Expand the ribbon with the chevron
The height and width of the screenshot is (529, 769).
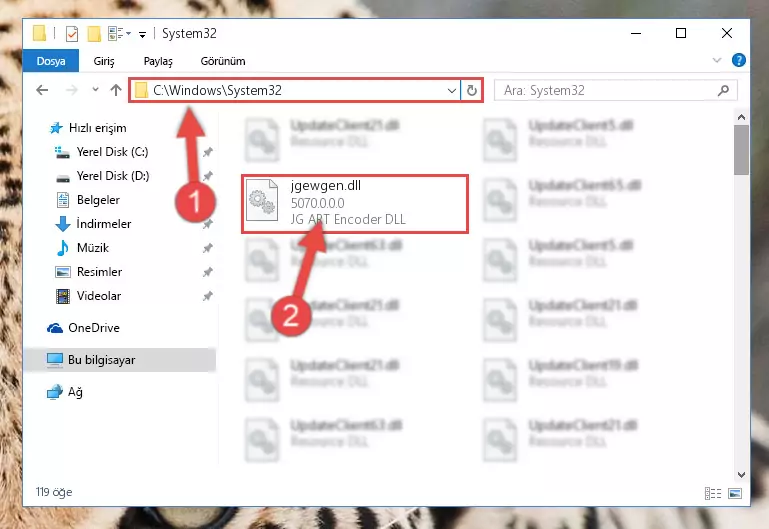717,60
